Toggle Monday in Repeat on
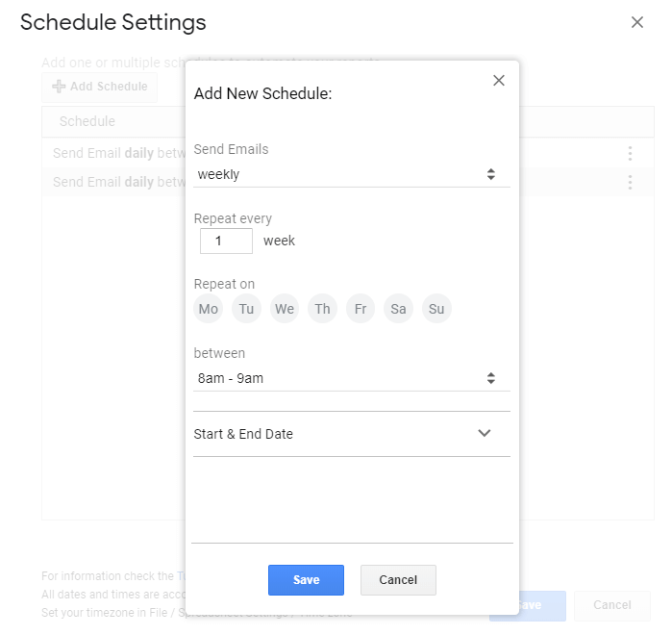This screenshot has width=672, height=635. (x=208, y=309)
